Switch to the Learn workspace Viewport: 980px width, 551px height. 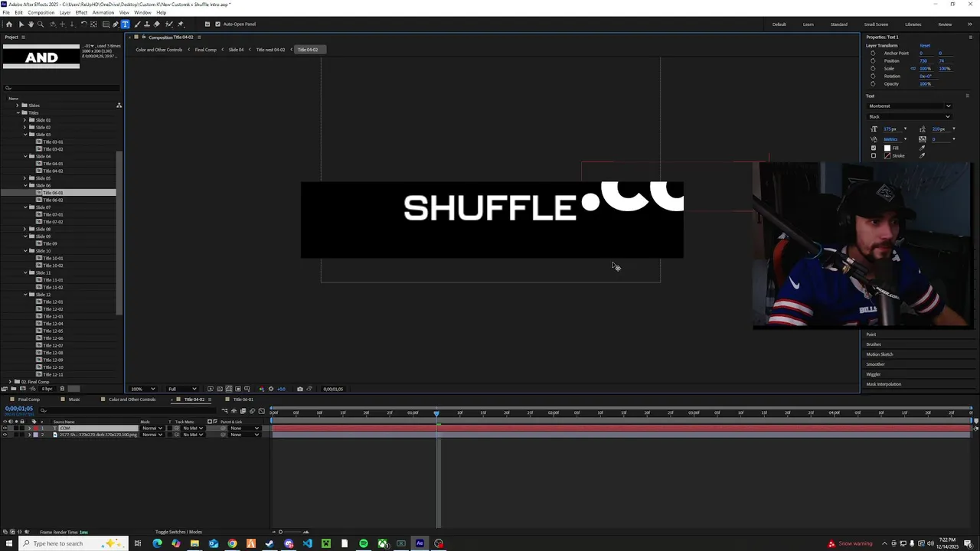coord(808,24)
